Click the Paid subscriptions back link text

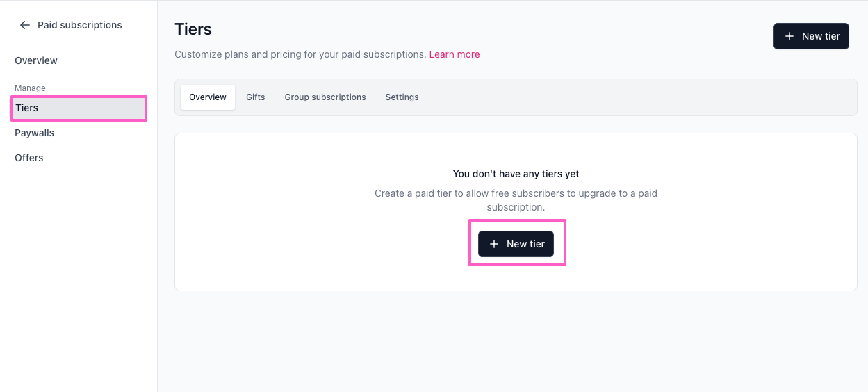click(x=80, y=25)
